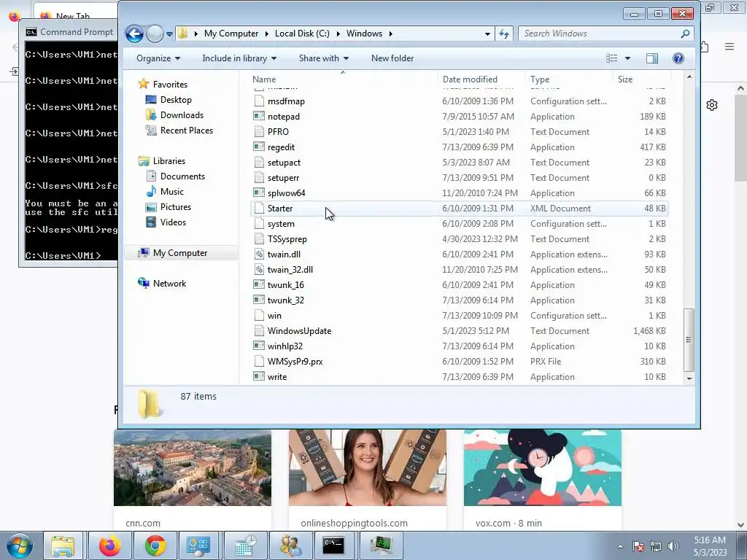The image size is (747, 560).
Task: Open the cnn.com article thumbnail
Action: [x=193, y=467]
